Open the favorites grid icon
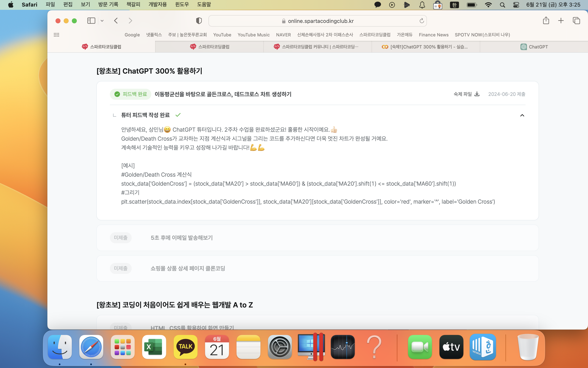The image size is (588, 368). tap(56, 35)
